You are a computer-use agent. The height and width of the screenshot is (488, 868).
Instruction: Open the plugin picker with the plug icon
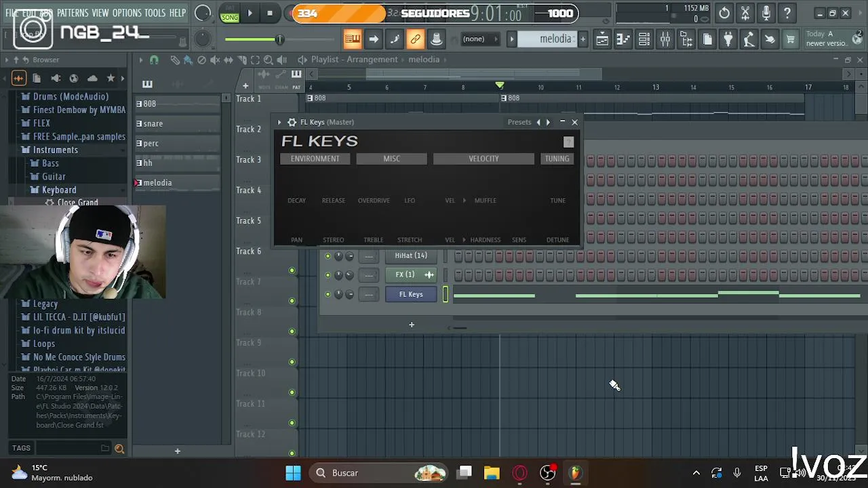coord(728,40)
